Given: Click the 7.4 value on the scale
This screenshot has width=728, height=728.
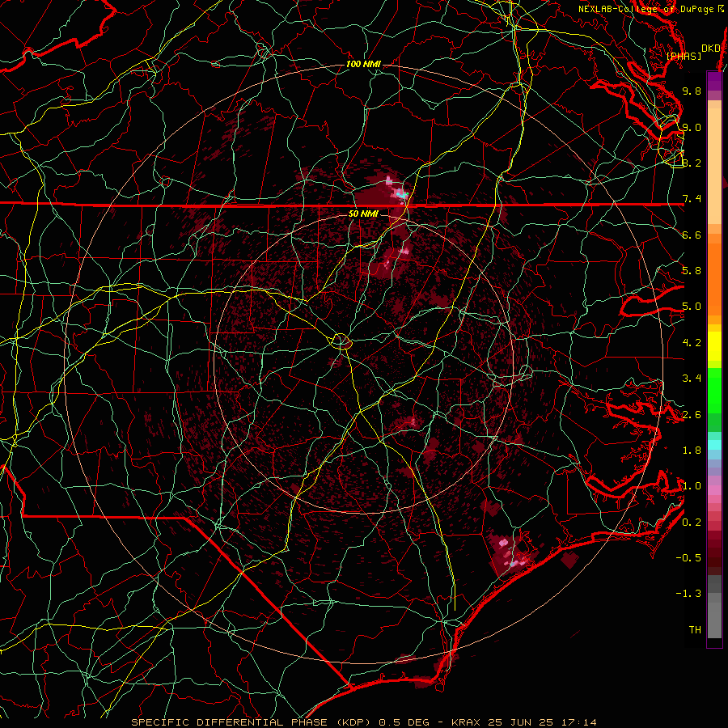Looking at the screenshot, I should click(692, 199).
